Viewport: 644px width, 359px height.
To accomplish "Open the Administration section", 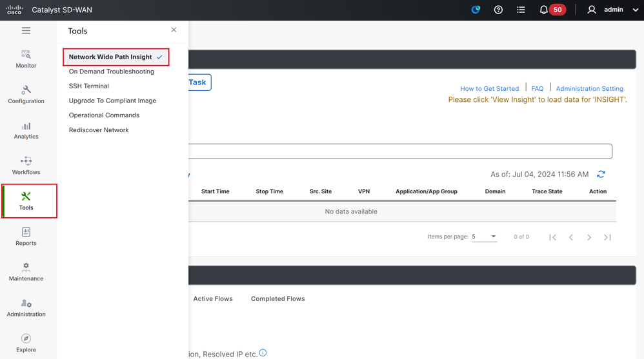I will coord(26,308).
